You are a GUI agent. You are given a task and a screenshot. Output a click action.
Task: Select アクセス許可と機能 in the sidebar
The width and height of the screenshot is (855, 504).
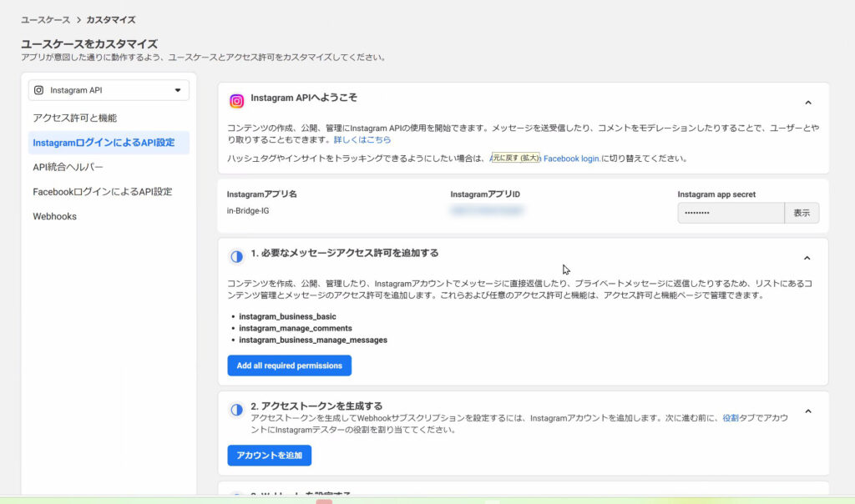(75, 118)
